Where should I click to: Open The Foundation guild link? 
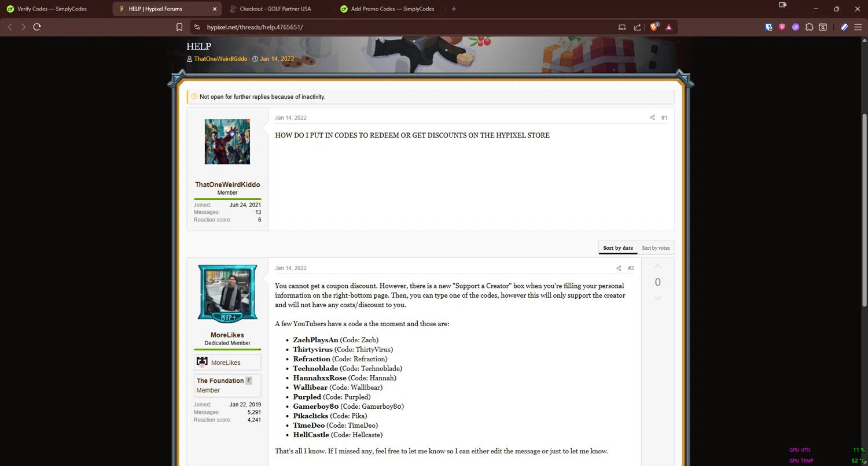point(220,380)
